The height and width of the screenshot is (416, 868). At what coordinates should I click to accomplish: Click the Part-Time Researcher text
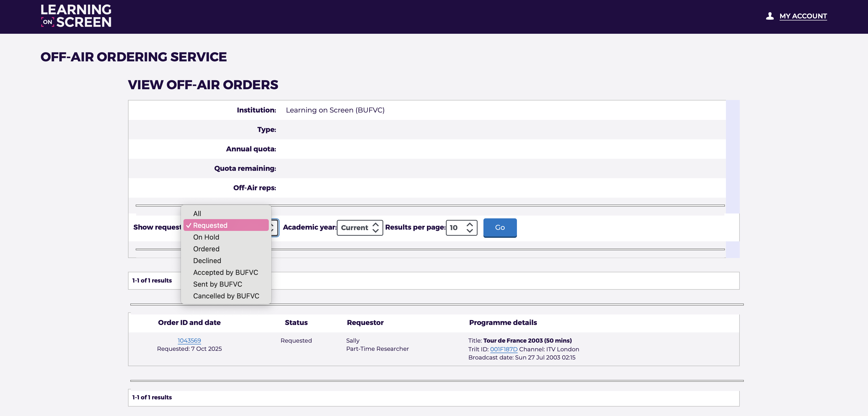click(x=377, y=349)
